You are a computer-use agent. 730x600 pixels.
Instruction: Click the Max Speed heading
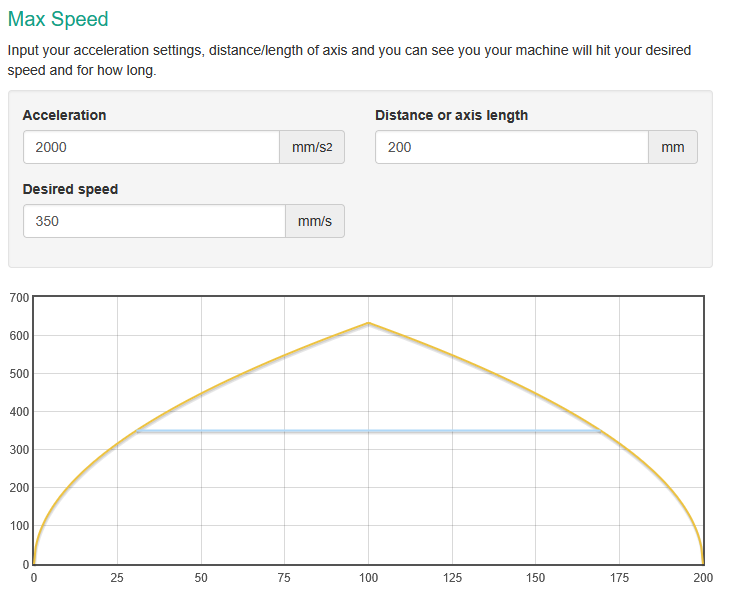pyautogui.click(x=58, y=19)
